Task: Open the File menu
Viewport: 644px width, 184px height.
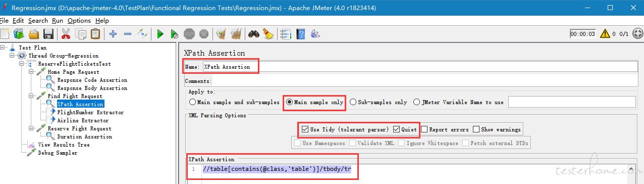Action: [x=4, y=21]
